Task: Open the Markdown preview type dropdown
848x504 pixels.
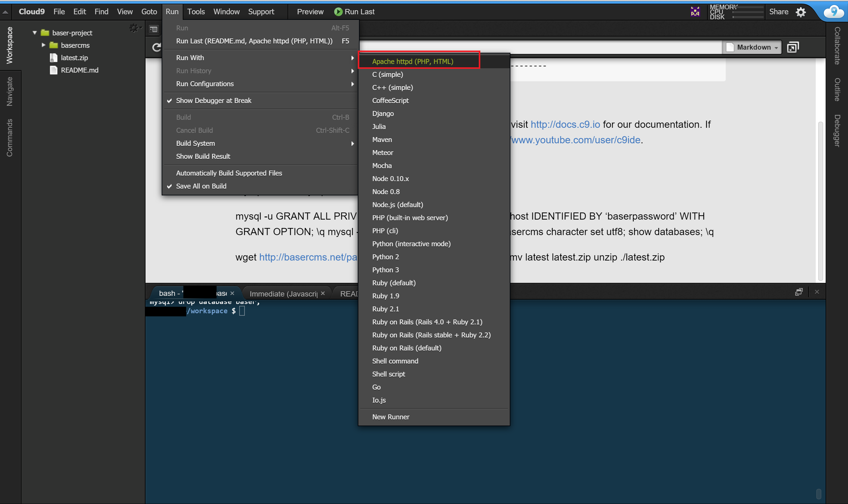Action: [x=752, y=47]
